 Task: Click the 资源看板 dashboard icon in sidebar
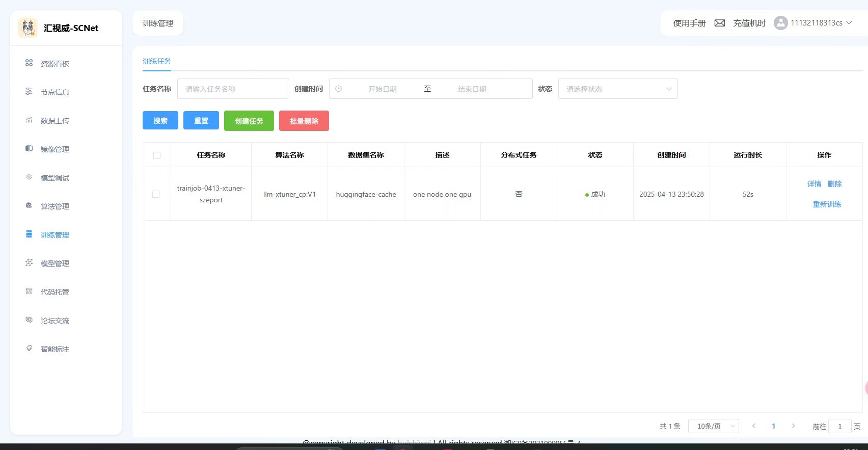29,63
